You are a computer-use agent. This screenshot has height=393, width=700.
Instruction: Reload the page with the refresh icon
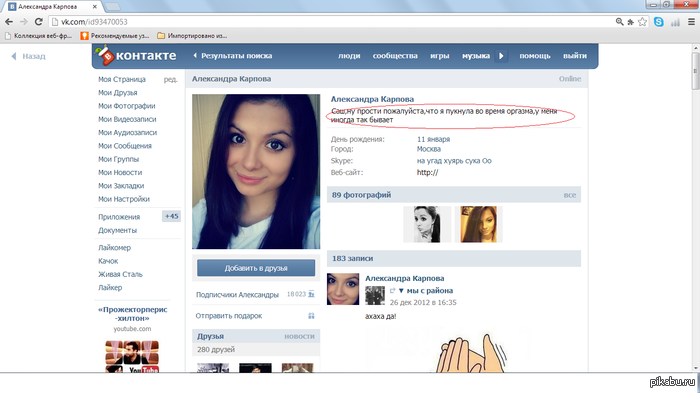[x=39, y=21]
